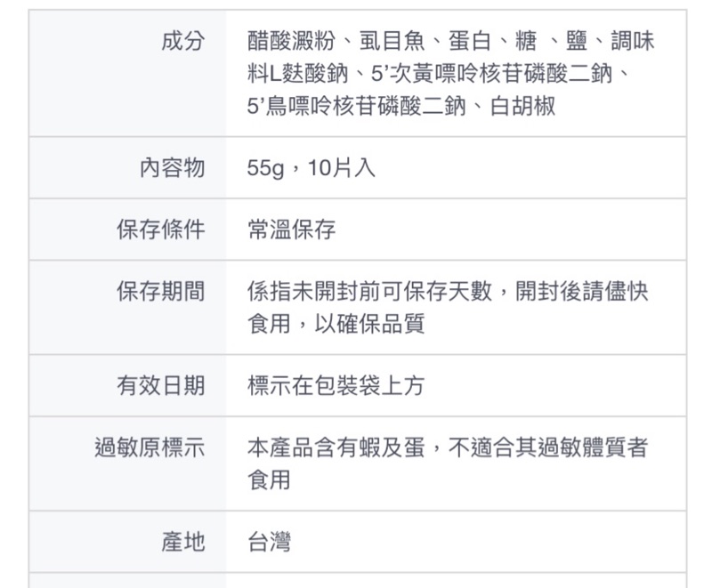712x588 pixels.
Task: Click the text "食用，以確保品質"
Action: pyautogui.click(x=336, y=324)
